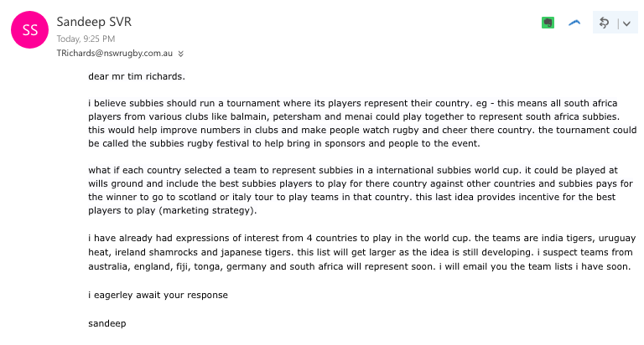Click the Today, 9:25 PM timestamp
Image resolution: width=644 pixels, height=345 pixels.
point(86,39)
